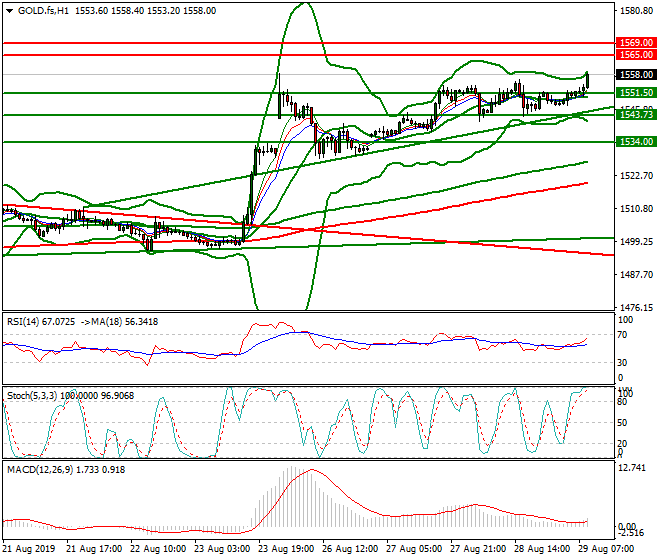Select the RSI scale level 30
This screenshot has height=560, width=660.
[622, 363]
